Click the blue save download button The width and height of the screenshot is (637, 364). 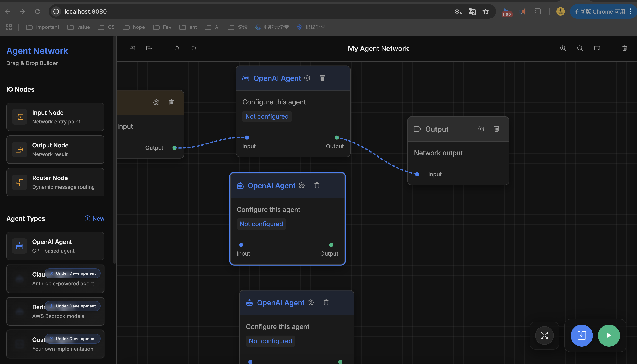(x=581, y=335)
